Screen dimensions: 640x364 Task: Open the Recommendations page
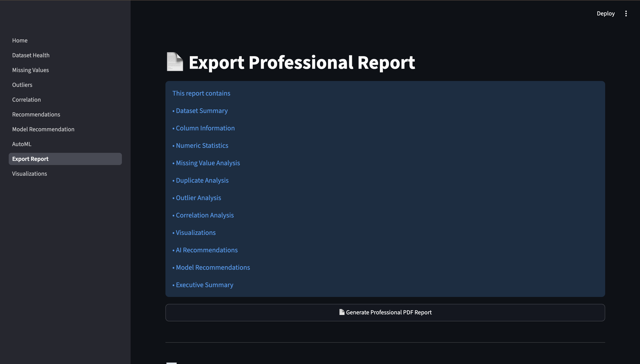(x=65, y=115)
